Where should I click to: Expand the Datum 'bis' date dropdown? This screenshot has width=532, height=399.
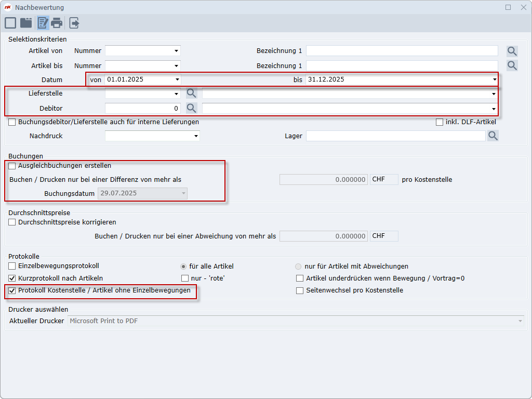click(495, 79)
